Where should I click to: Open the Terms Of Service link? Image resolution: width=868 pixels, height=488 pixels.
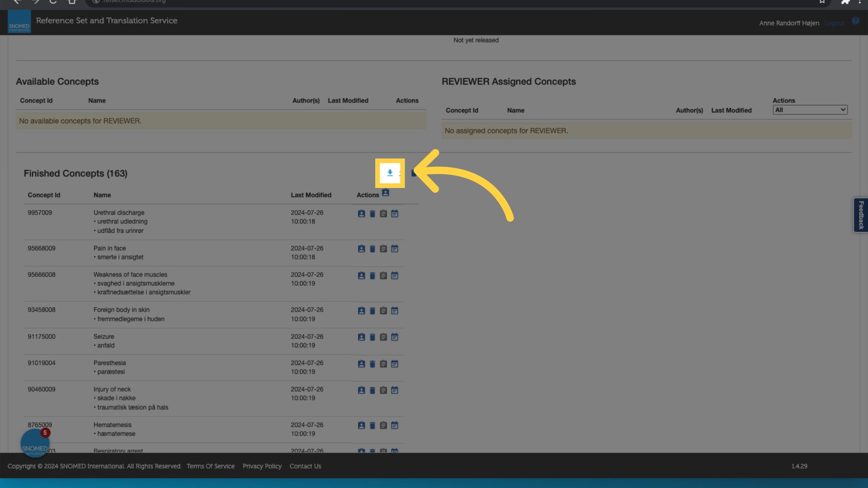click(211, 466)
